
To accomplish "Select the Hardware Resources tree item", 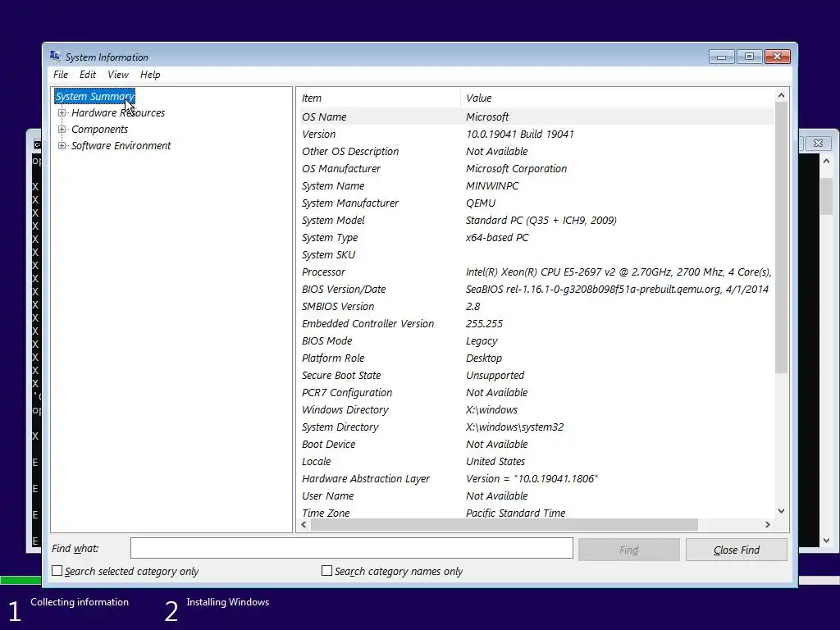I will (118, 113).
